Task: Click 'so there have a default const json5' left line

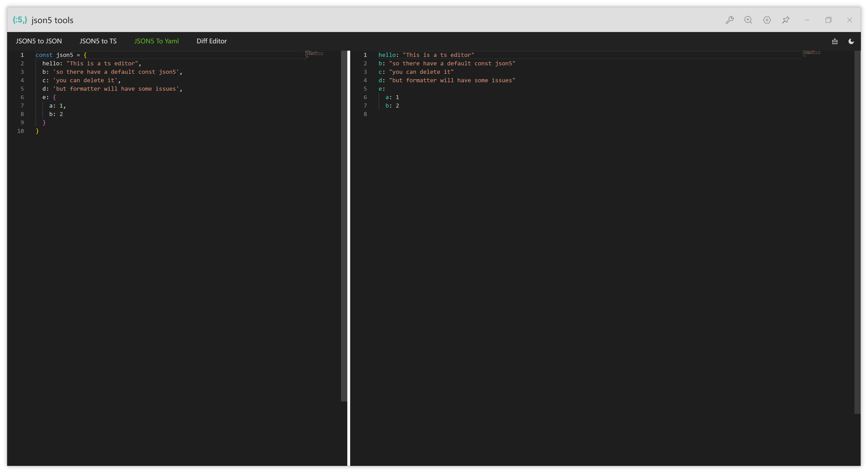Action: pyautogui.click(x=116, y=72)
